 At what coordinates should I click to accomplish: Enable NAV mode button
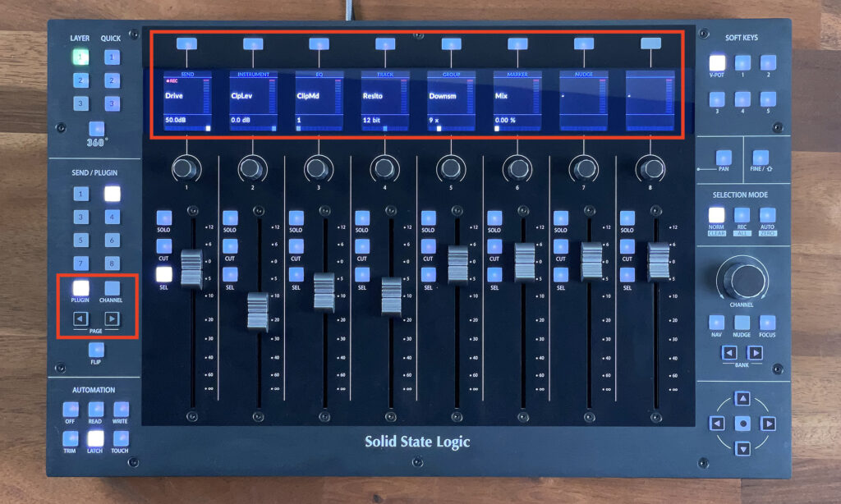click(x=716, y=323)
